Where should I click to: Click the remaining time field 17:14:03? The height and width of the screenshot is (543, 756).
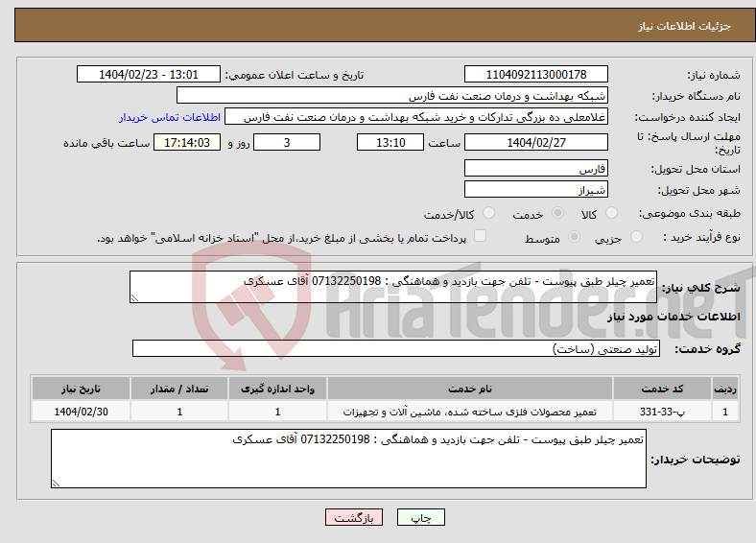coord(187,142)
